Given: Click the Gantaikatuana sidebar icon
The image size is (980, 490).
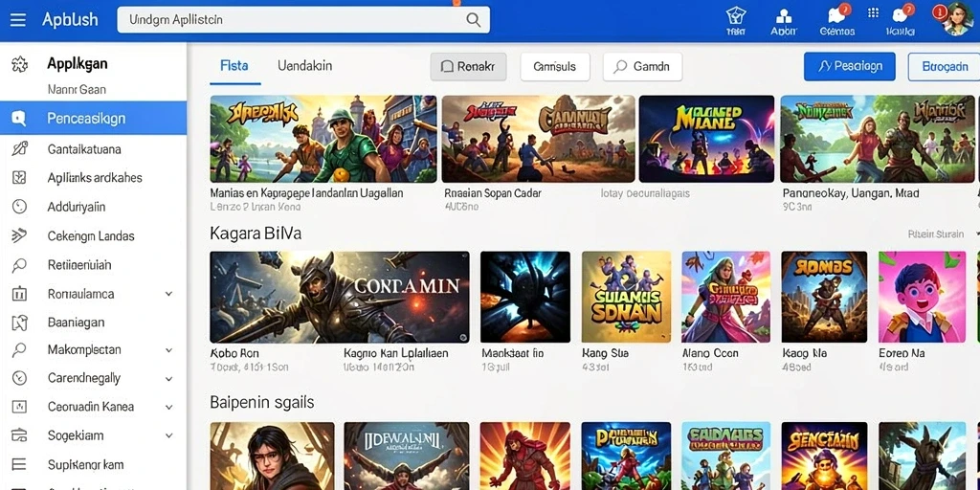Looking at the screenshot, I should (19, 148).
